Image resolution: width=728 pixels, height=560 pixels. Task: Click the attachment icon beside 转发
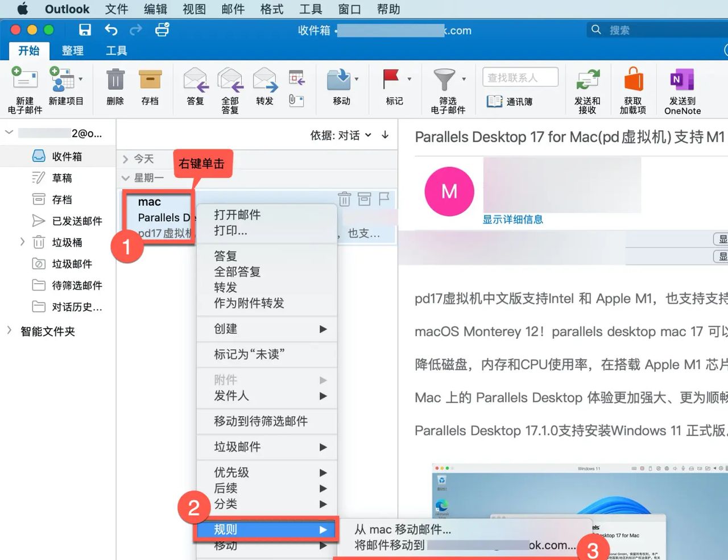click(x=296, y=101)
